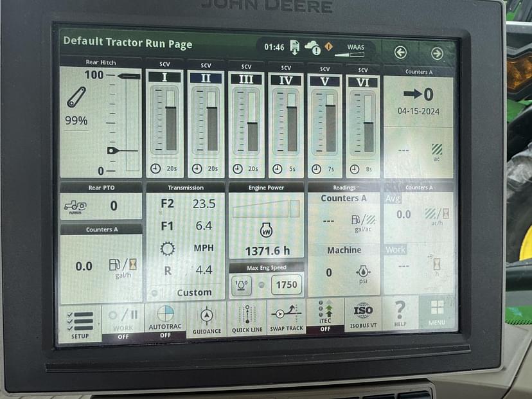Tap the engine hours 1371.6 h
Viewport: 532px width, 399px height.
click(x=267, y=251)
